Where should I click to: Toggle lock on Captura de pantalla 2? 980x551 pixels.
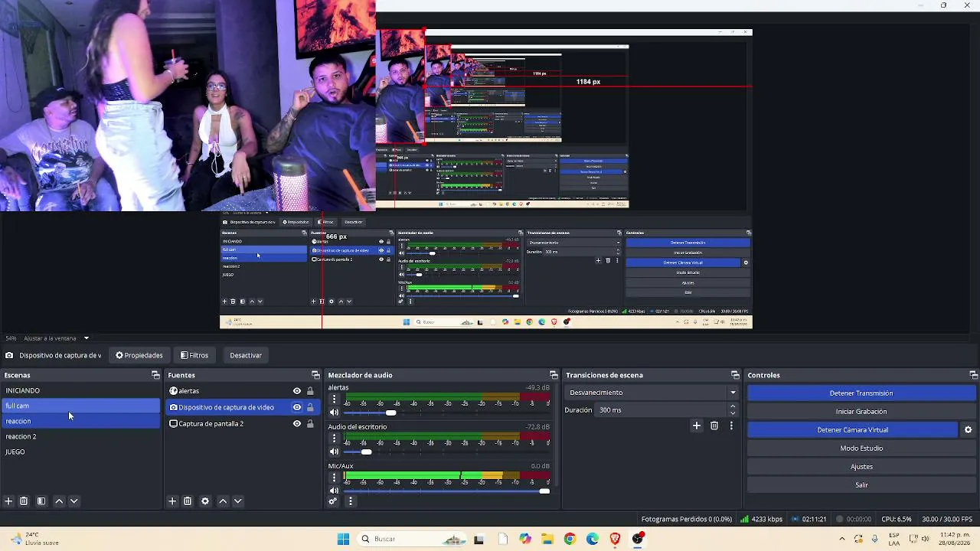tap(310, 424)
